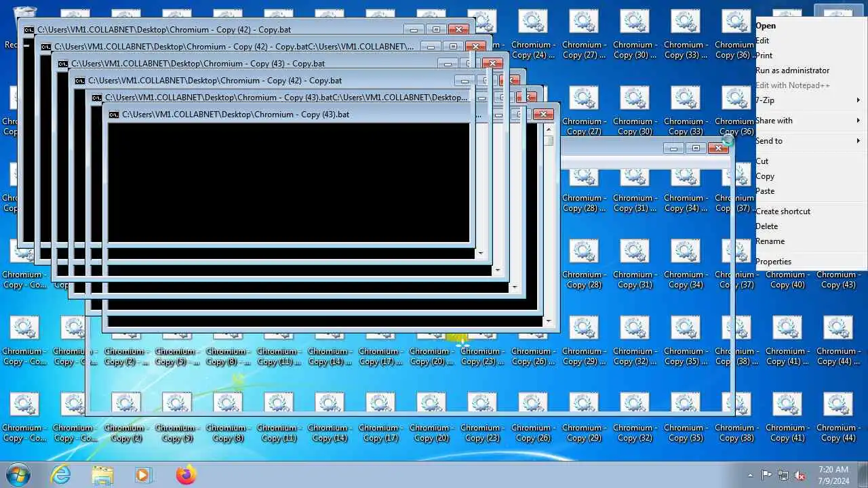Choose Edit in the context menu
This screenshot has height=488, width=868.
point(810,41)
